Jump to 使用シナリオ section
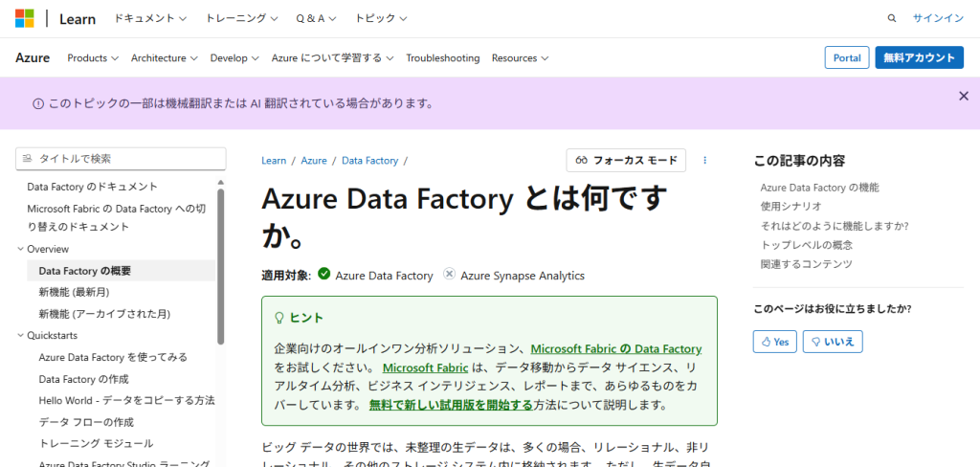The image size is (980, 467). pyautogui.click(x=791, y=206)
